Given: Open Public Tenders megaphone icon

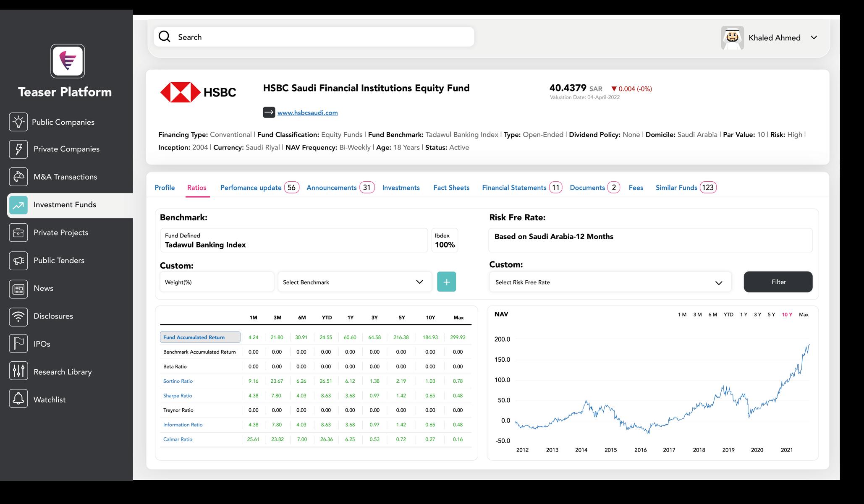Looking at the screenshot, I should tap(18, 261).
